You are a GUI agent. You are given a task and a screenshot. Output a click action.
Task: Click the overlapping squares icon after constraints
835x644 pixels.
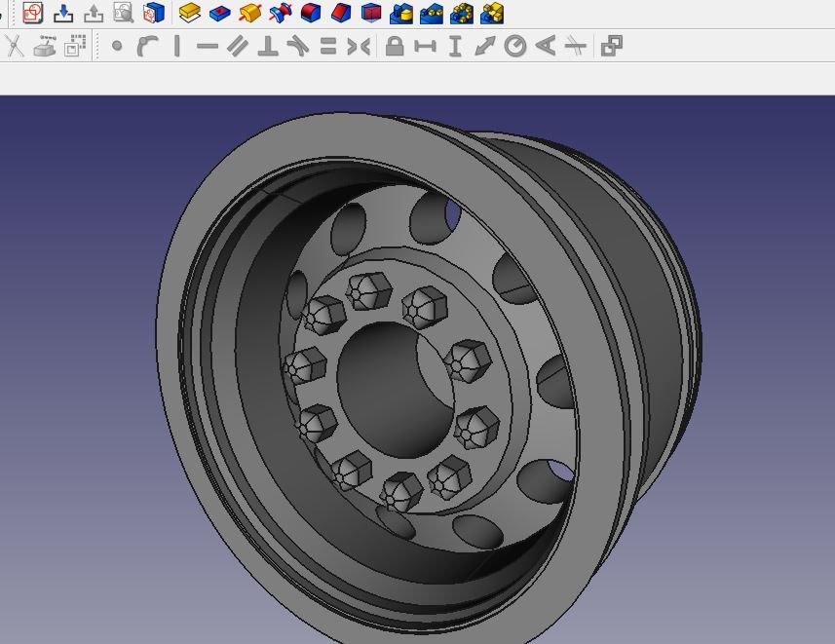pos(611,46)
